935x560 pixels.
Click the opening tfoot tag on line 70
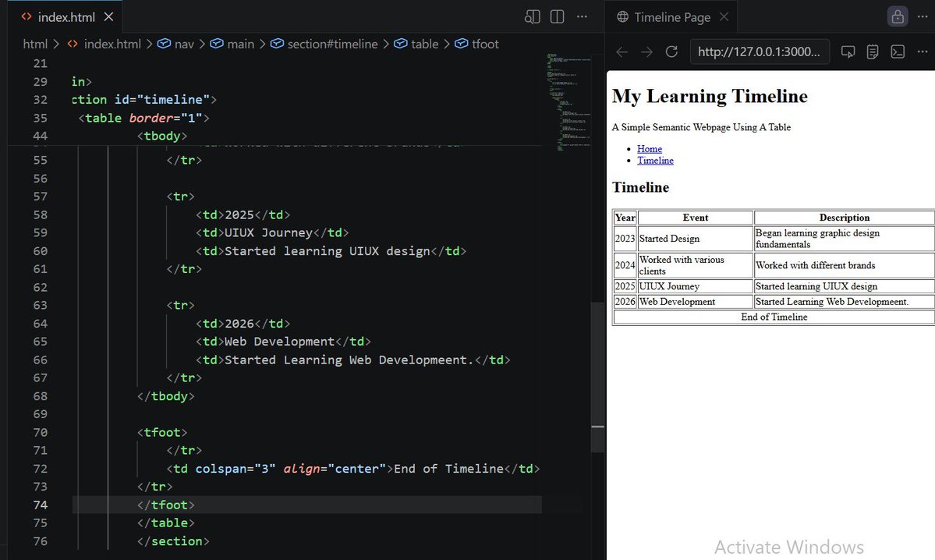[x=162, y=432]
